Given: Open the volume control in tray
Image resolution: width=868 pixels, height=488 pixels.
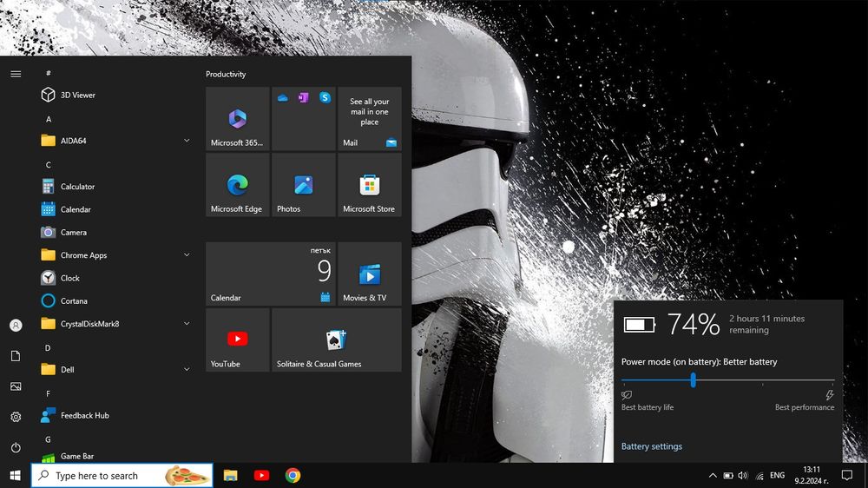Looking at the screenshot, I should 743,475.
